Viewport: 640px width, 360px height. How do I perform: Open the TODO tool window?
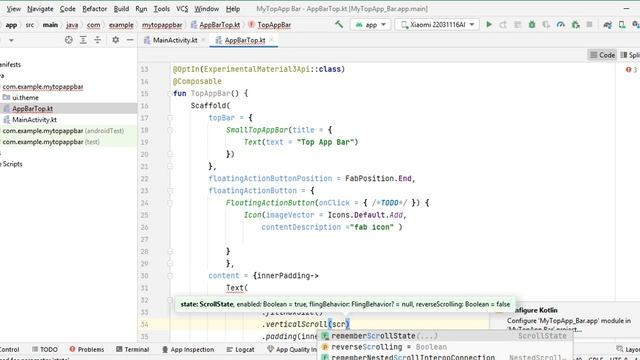click(44, 349)
